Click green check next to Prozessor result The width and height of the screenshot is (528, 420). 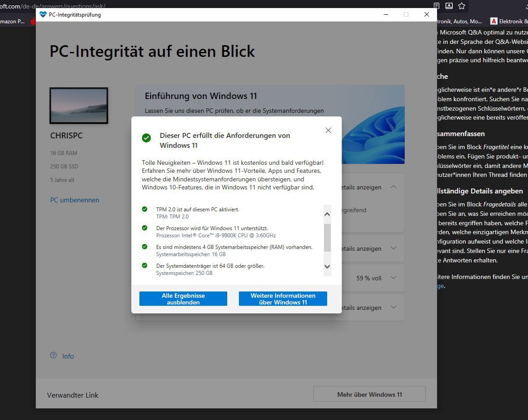[144, 228]
